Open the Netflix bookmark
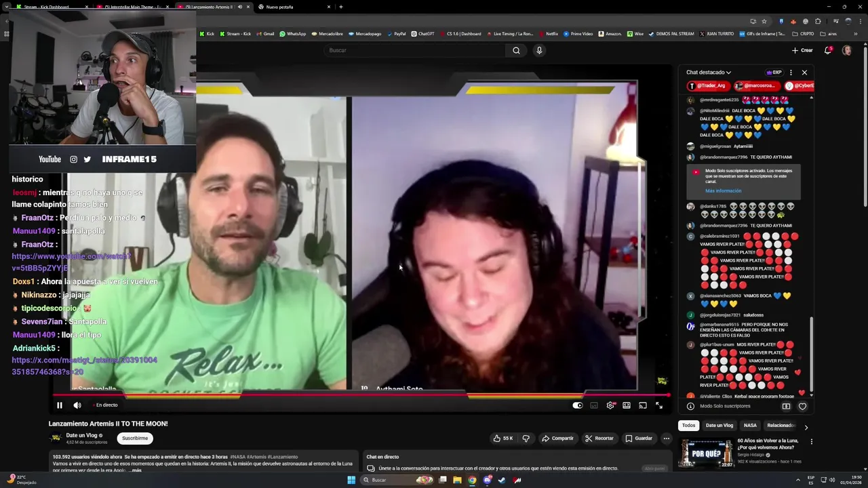Screen dimensions: 868x488 pos(548,34)
